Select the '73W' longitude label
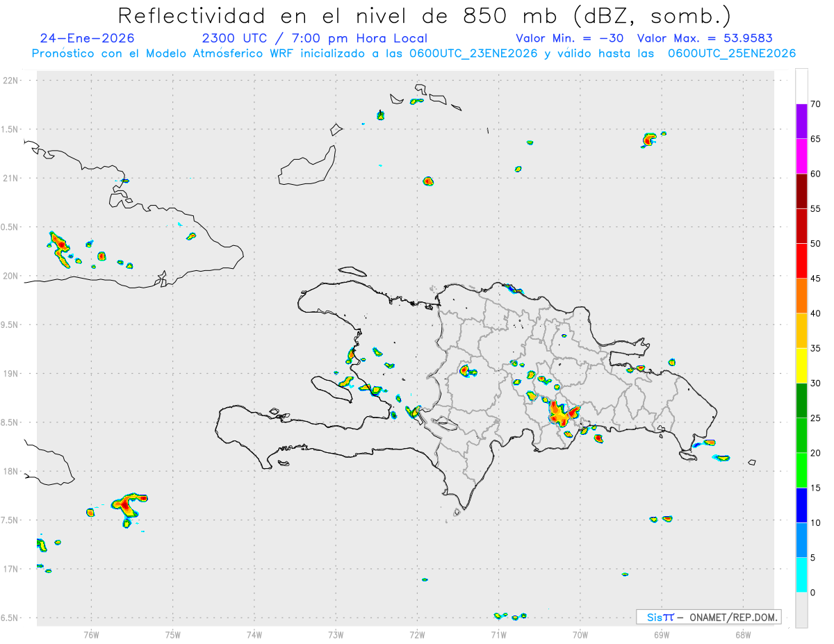The image size is (834, 644). tap(336, 635)
